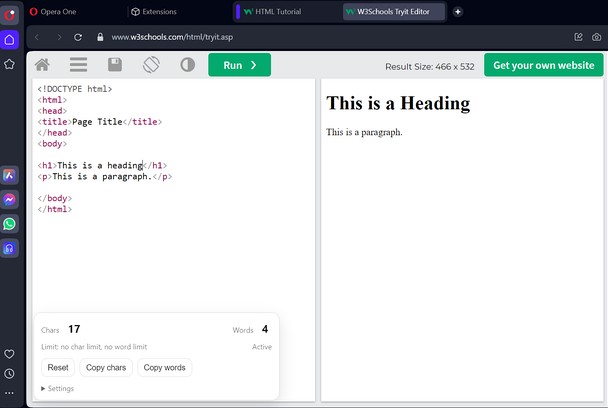608x408 pixels.
Task: Click the rendered 'This is a paragraph.' text
Action: 364,132
